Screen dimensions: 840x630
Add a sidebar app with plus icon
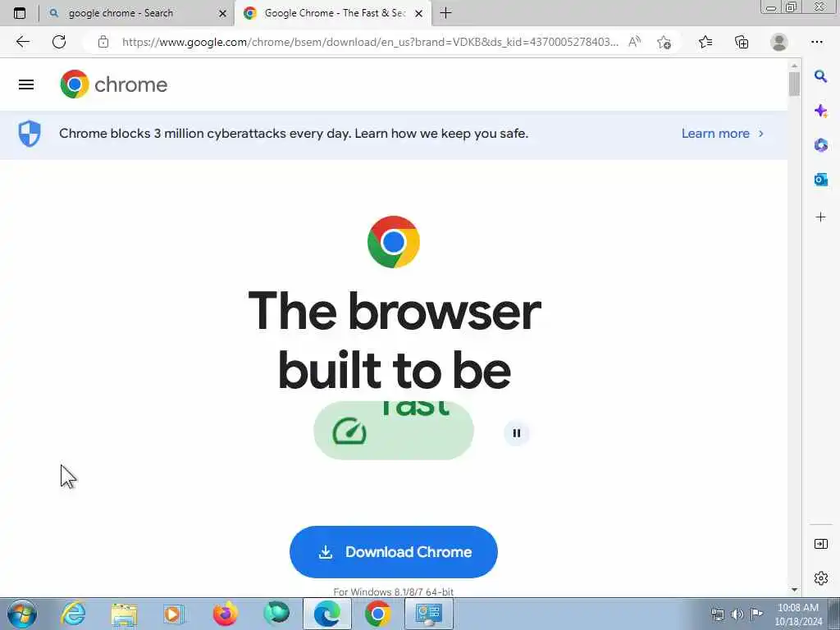820,217
